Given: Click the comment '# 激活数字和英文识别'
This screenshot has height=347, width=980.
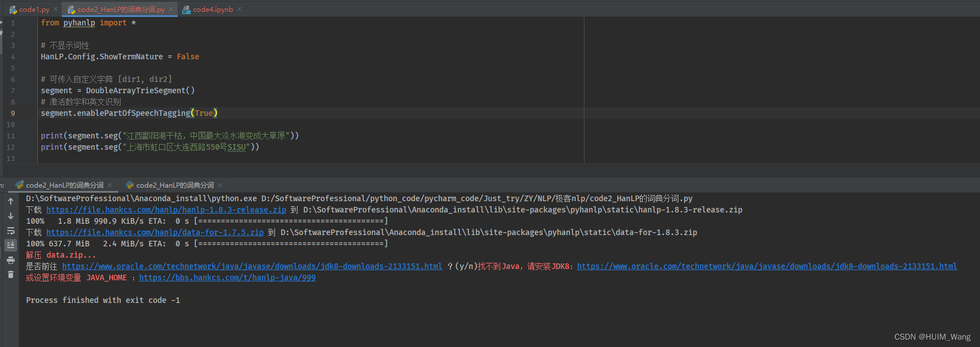Looking at the screenshot, I should [81, 102].
